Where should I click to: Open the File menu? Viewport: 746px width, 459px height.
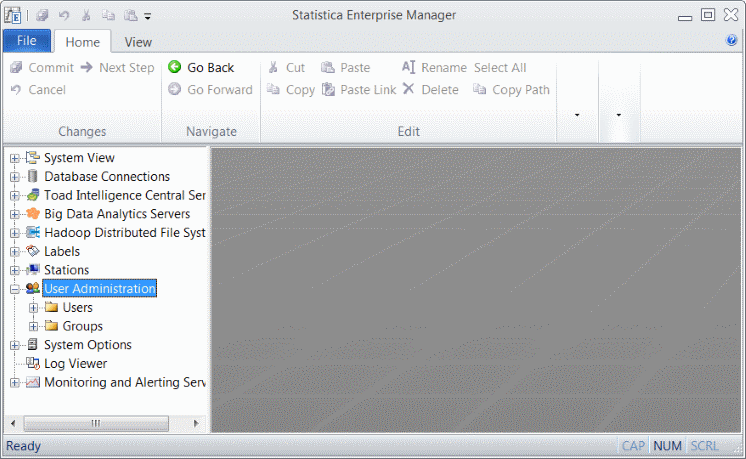(x=27, y=41)
